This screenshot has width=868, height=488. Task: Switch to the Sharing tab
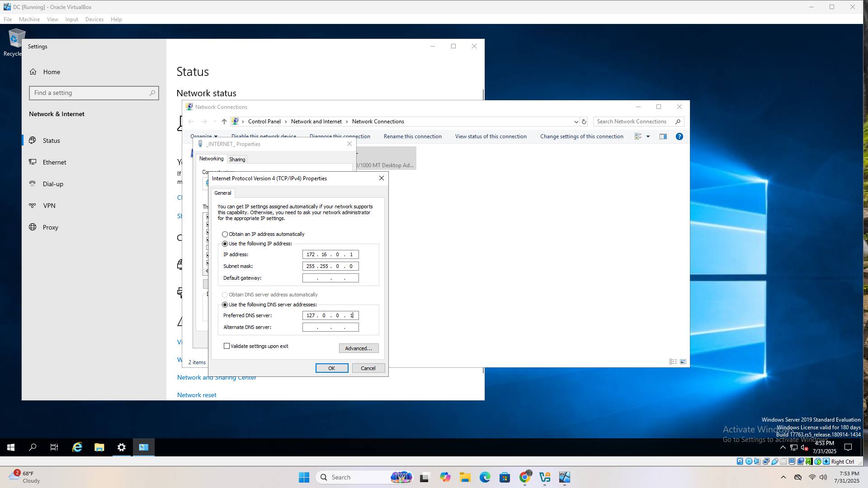click(x=237, y=160)
